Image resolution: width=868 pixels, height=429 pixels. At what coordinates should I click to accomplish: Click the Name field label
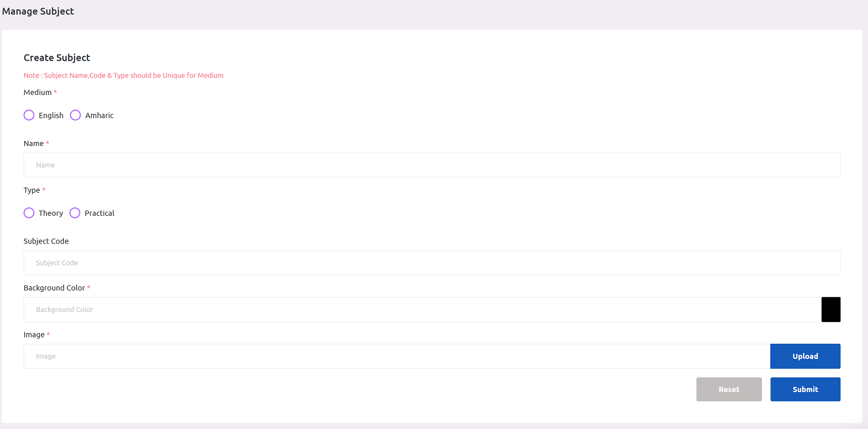[34, 144]
